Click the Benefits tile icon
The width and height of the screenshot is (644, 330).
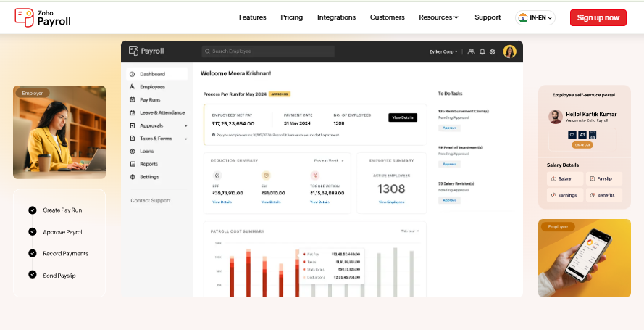[593, 195]
